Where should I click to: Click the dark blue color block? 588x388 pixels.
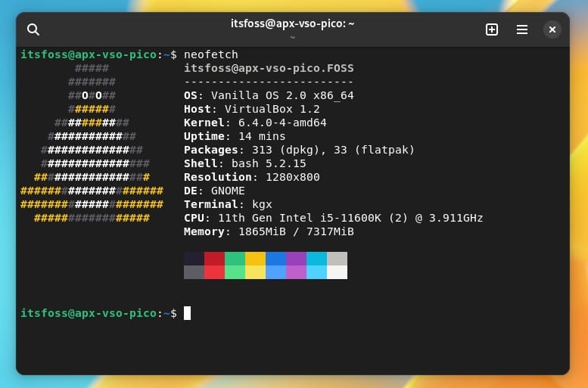pyautogui.click(x=275, y=259)
